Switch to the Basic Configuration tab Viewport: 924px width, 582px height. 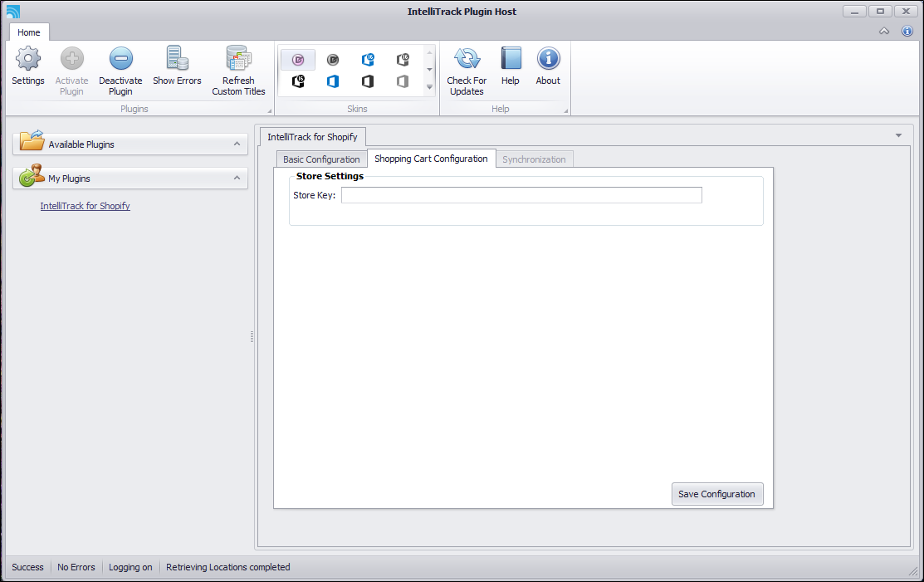tap(321, 159)
